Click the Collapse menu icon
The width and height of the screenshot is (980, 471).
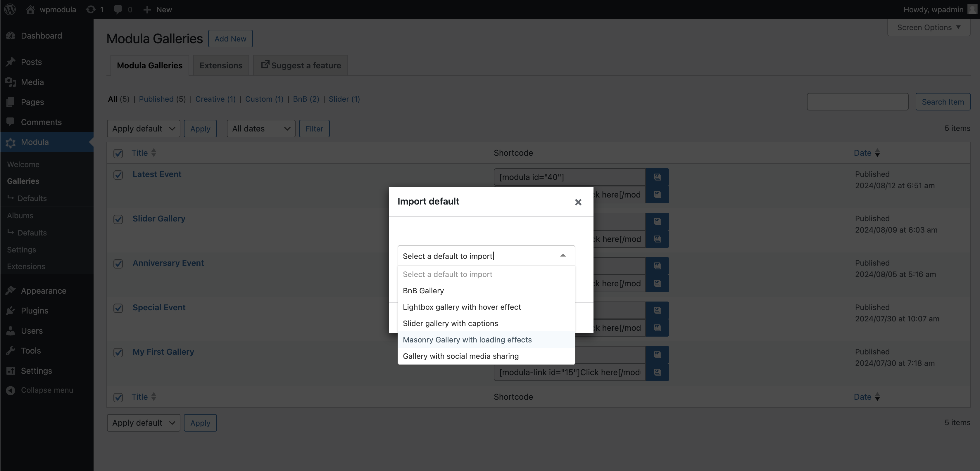(11, 390)
